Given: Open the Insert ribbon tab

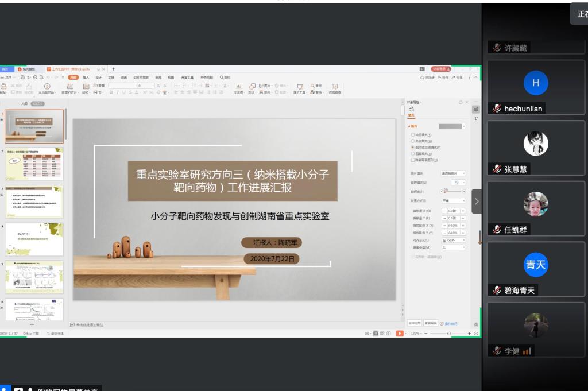Looking at the screenshot, I should pyautogui.click(x=86, y=77).
